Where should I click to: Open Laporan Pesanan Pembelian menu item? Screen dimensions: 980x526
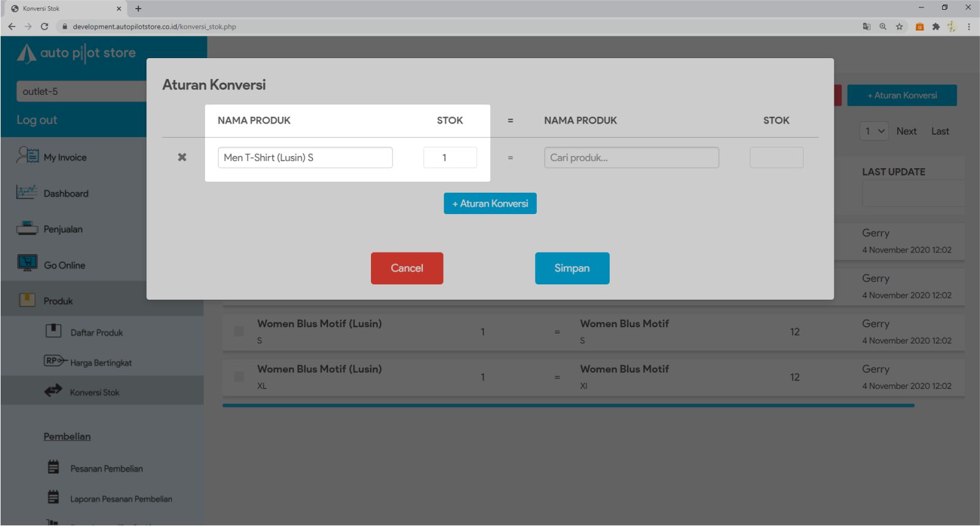click(x=121, y=499)
